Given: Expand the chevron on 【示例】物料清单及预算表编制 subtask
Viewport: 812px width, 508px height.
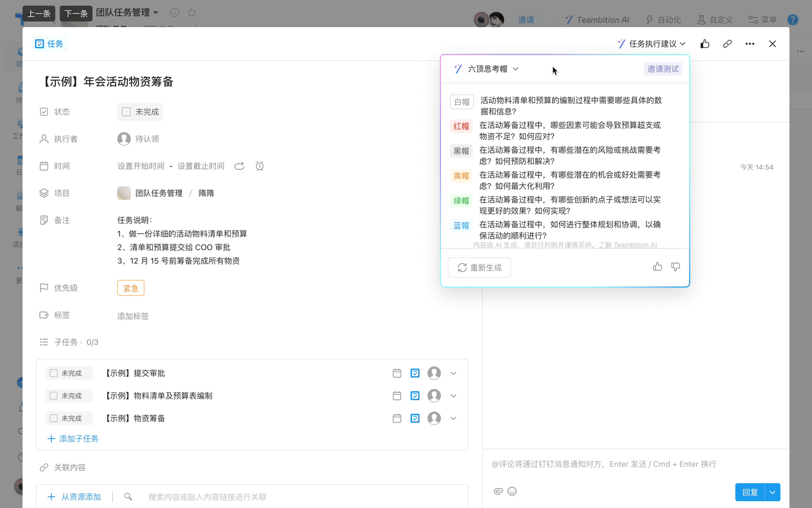Looking at the screenshot, I should click(453, 396).
